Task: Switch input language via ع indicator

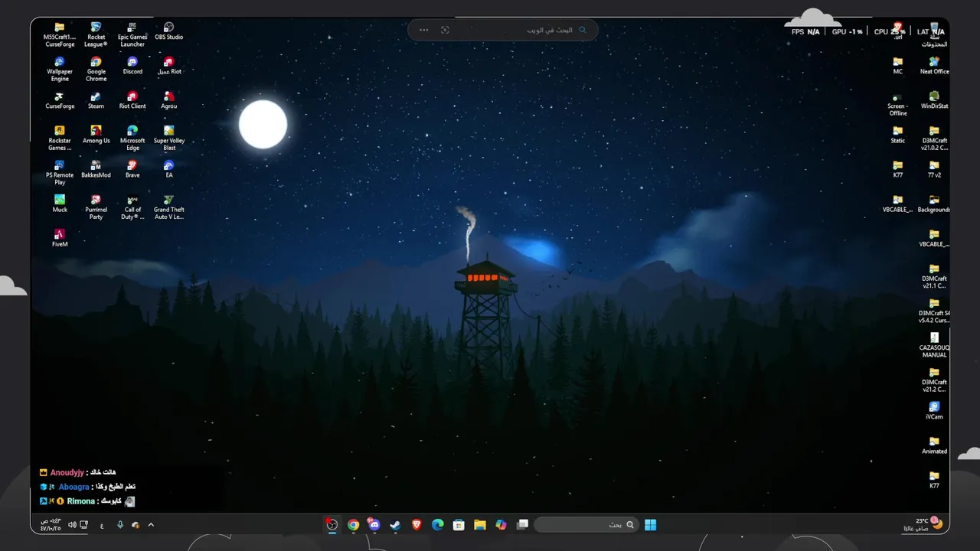Action: (102, 525)
